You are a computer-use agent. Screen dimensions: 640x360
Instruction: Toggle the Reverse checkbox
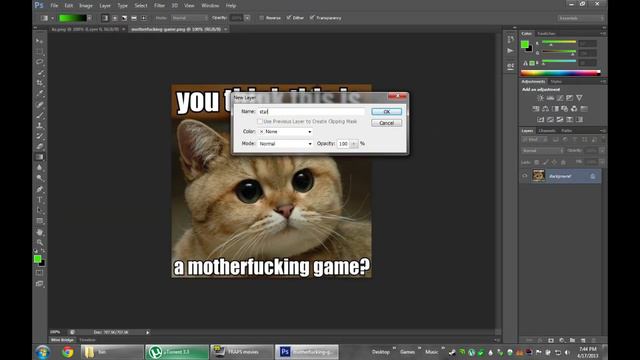pos(262,18)
